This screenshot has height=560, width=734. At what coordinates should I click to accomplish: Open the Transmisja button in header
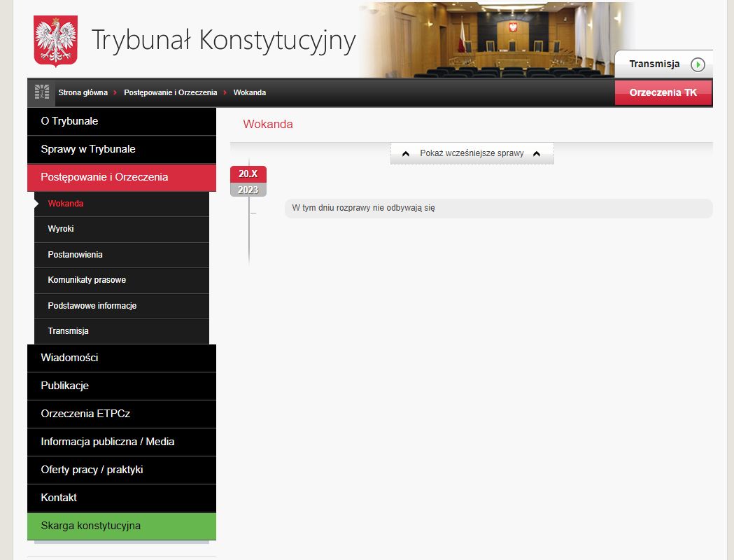click(664, 64)
